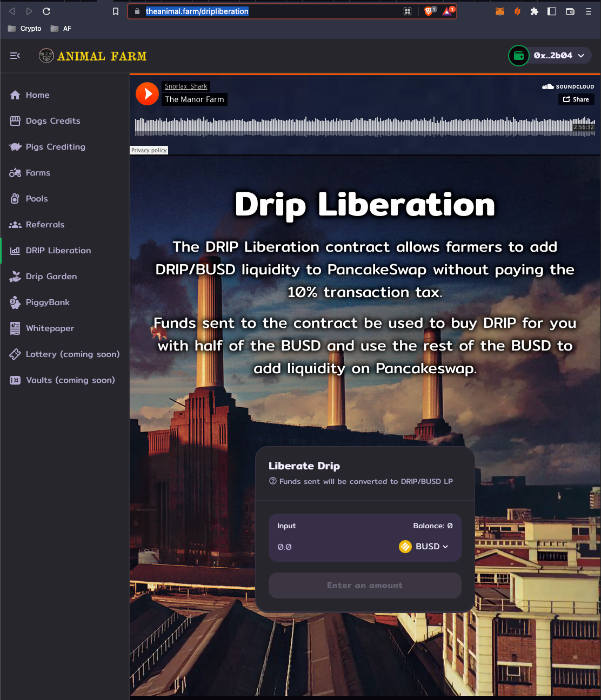Click the lock icon in the address bar

[x=137, y=11]
